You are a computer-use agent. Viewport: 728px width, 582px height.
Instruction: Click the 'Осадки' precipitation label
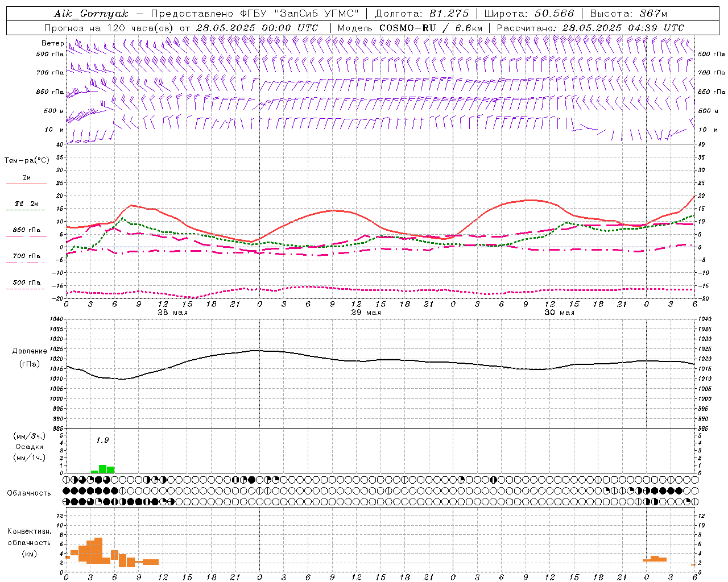click(x=29, y=447)
